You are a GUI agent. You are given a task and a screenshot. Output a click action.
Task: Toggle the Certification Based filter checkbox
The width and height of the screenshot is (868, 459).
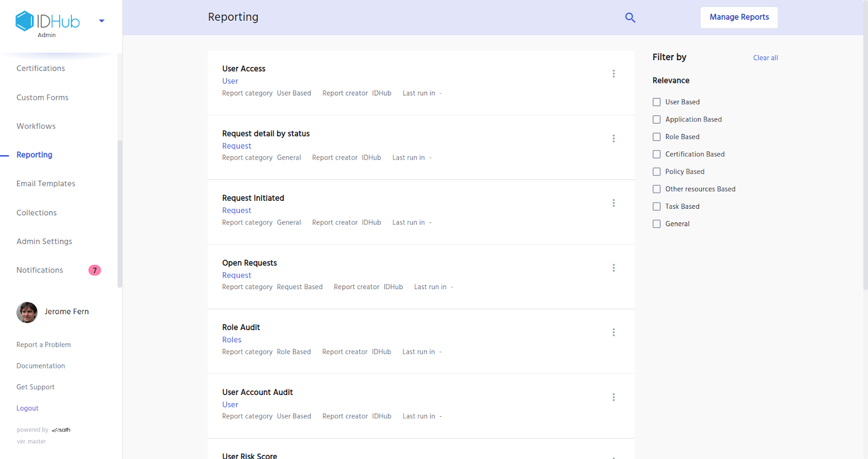(656, 154)
